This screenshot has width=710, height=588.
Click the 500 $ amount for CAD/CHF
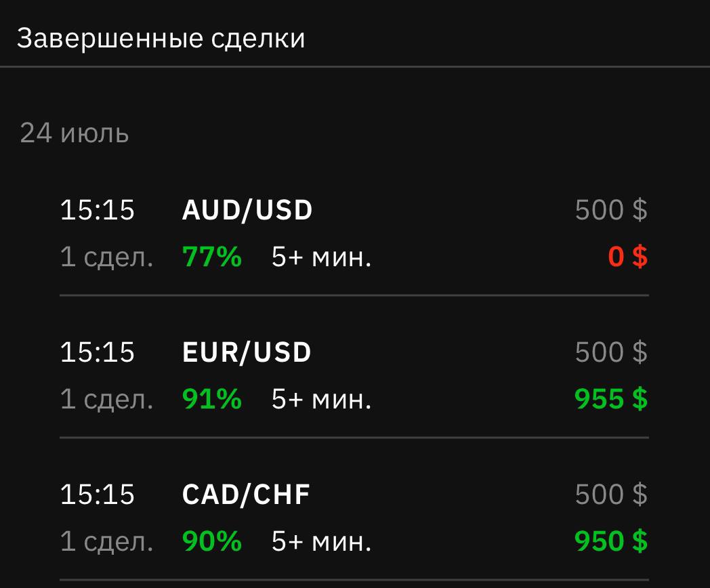(610, 495)
